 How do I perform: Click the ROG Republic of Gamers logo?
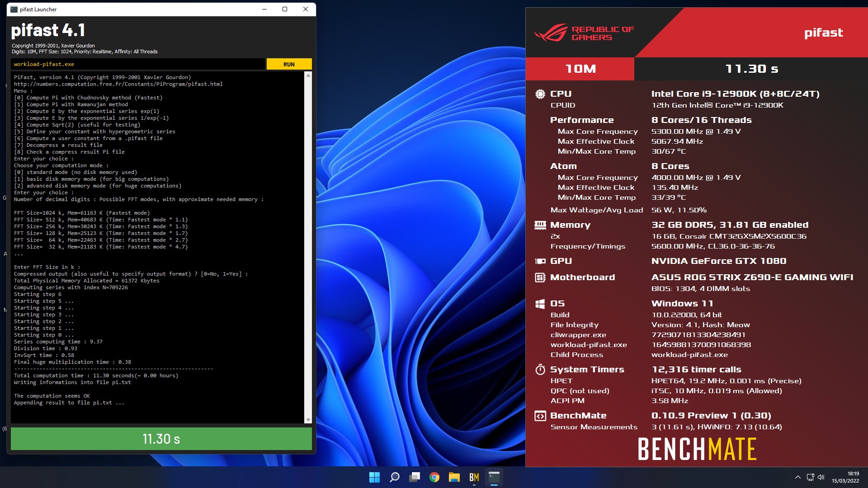click(584, 33)
